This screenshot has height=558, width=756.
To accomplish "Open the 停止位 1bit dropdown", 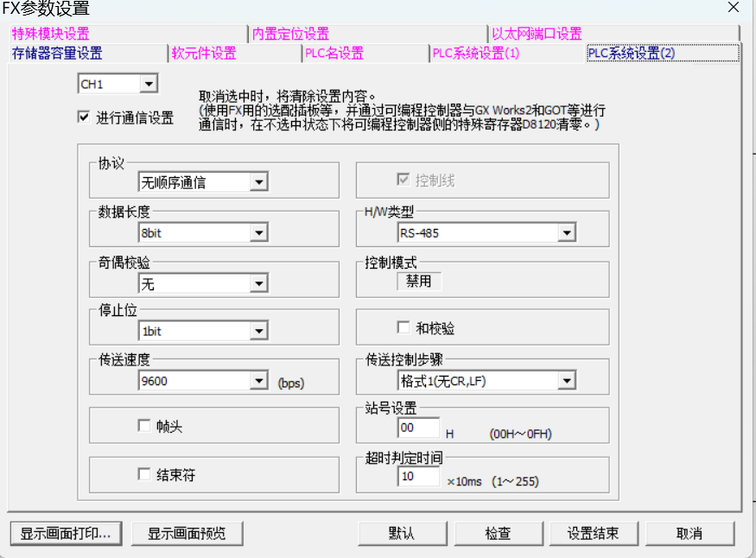I will pyautogui.click(x=257, y=331).
